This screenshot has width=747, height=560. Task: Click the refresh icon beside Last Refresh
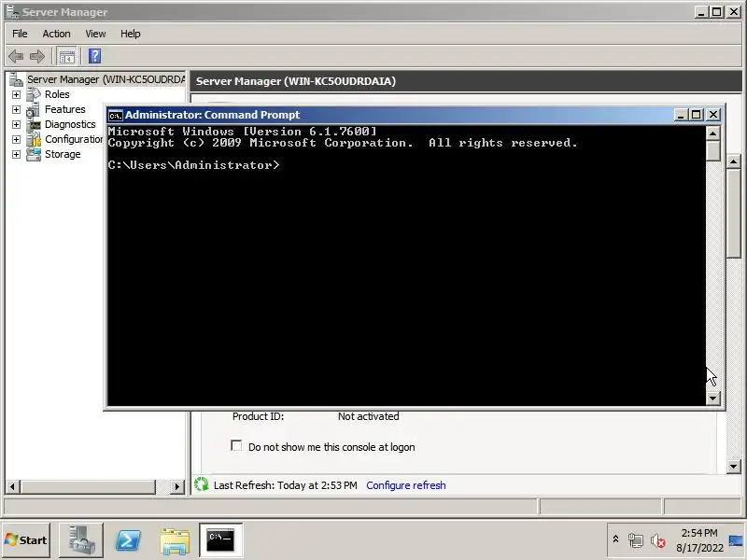202,484
